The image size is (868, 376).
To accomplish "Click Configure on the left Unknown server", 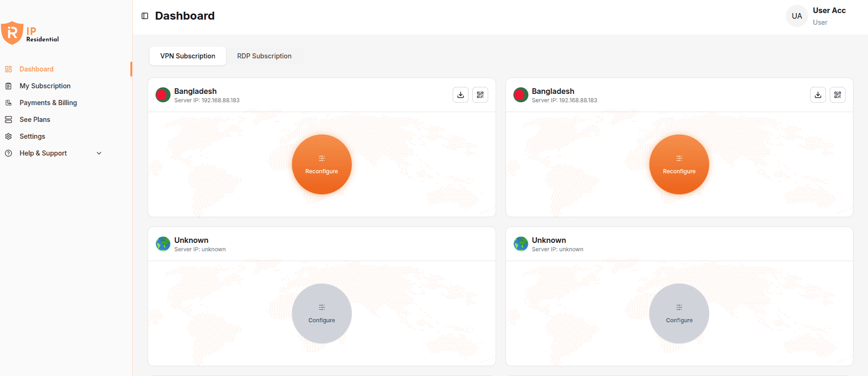I will (321, 313).
